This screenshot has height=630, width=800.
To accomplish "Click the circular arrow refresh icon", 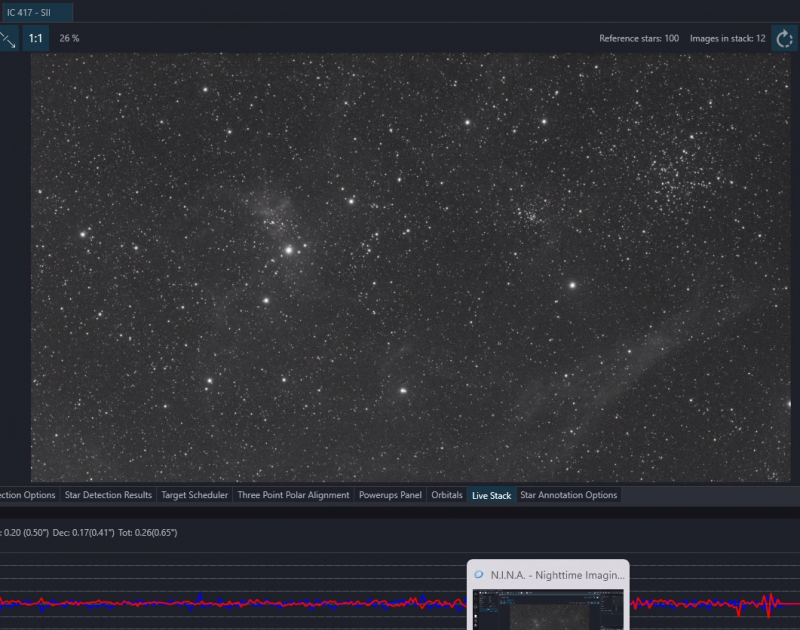I will [x=784, y=39].
